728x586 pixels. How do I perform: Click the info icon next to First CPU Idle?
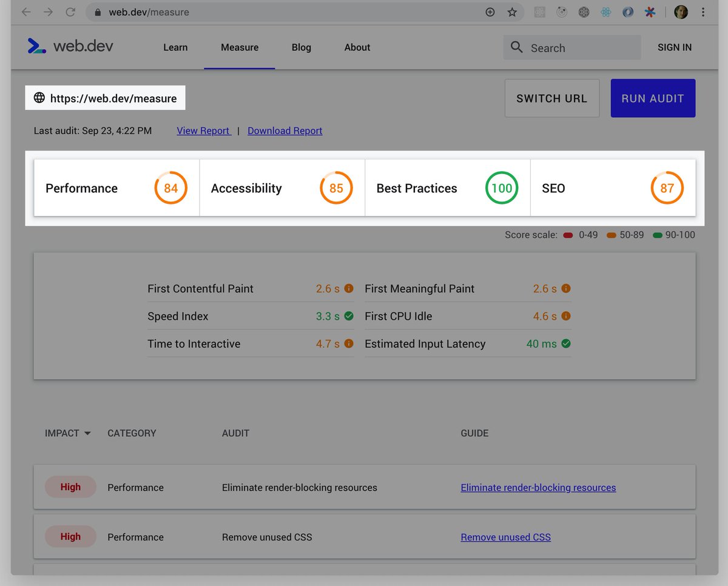[x=566, y=316]
